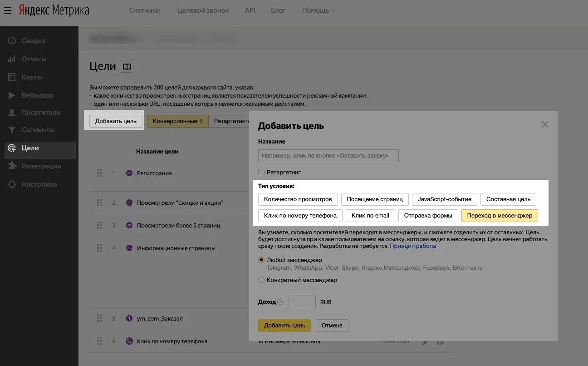Grab drag handle of ym_com_Заказал row
The image size is (588, 366).
pos(99,318)
